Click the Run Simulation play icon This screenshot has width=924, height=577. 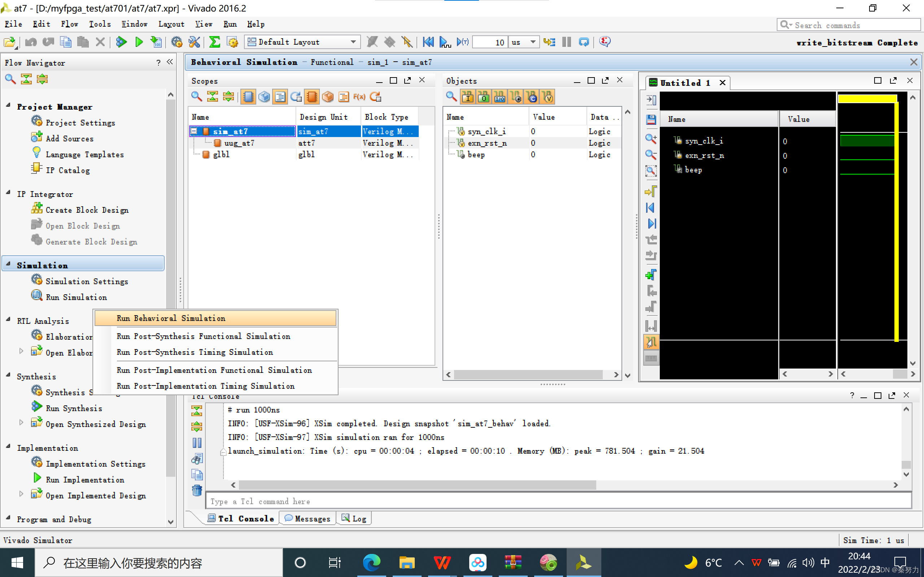point(37,296)
